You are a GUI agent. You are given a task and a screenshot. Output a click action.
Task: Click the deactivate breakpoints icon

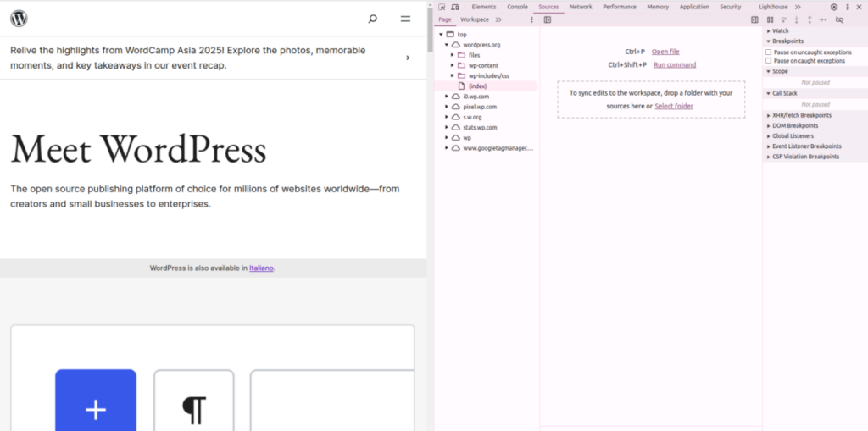point(839,19)
